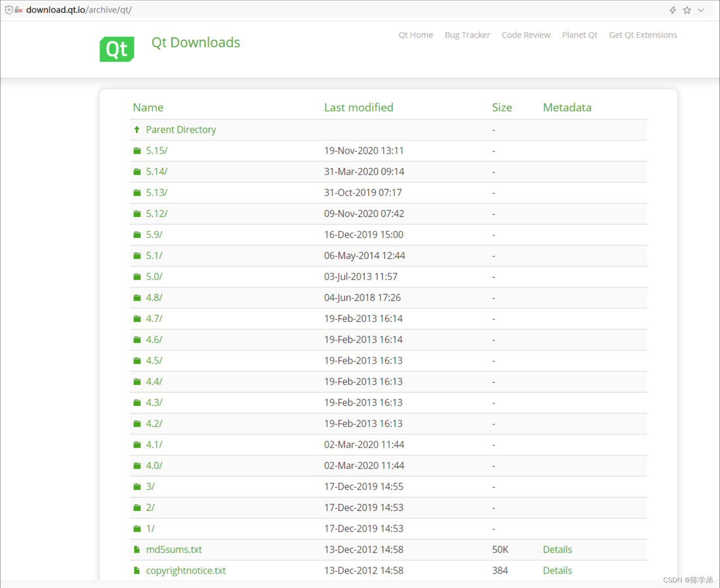Sort by the Size column header
The height and width of the screenshot is (588, 720).
click(502, 107)
